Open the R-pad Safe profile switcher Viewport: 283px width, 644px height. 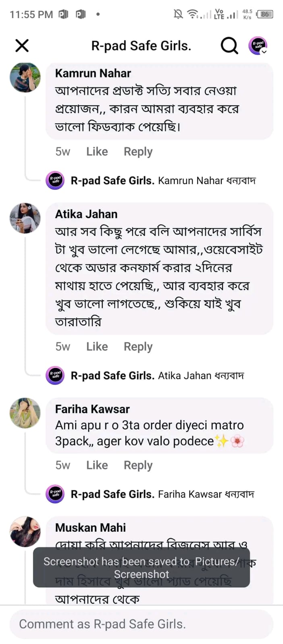coord(258,46)
